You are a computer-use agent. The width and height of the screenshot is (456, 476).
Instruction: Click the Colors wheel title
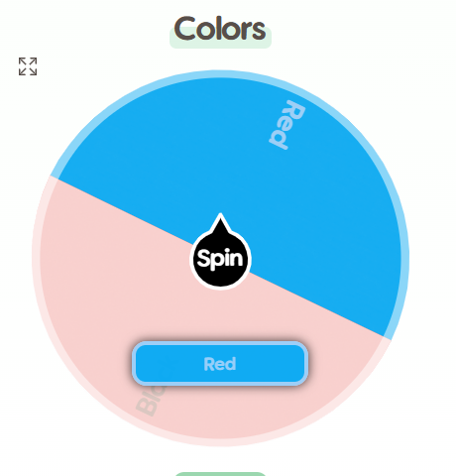click(220, 29)
